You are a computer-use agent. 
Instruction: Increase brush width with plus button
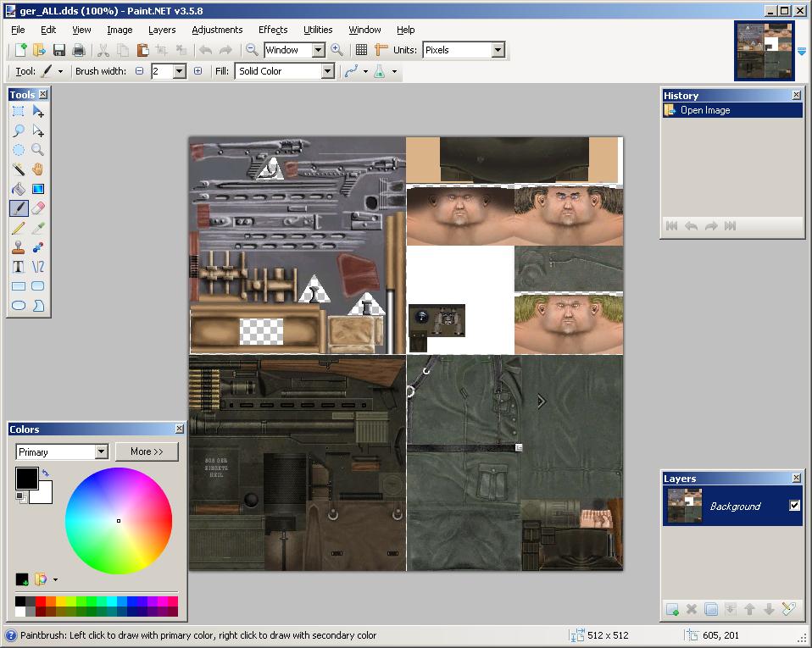tap(197, 71)
